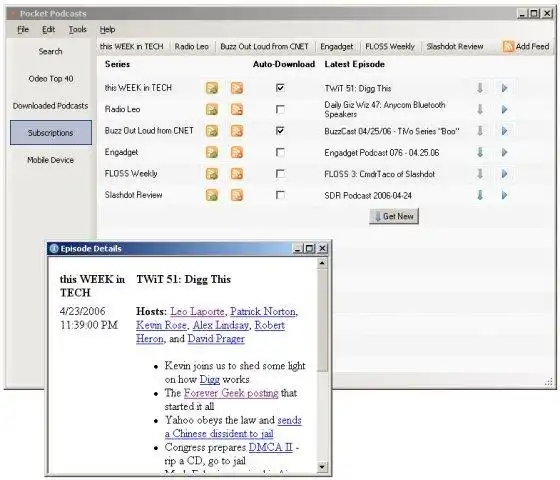Select Slashdot Review top feed tab
The image size is (560, 480).
[455, 46]
